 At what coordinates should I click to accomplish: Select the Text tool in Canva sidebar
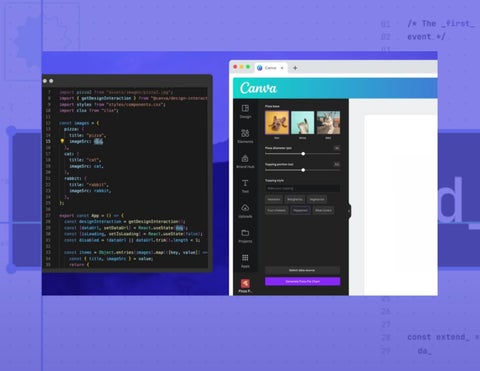[245, 186]
